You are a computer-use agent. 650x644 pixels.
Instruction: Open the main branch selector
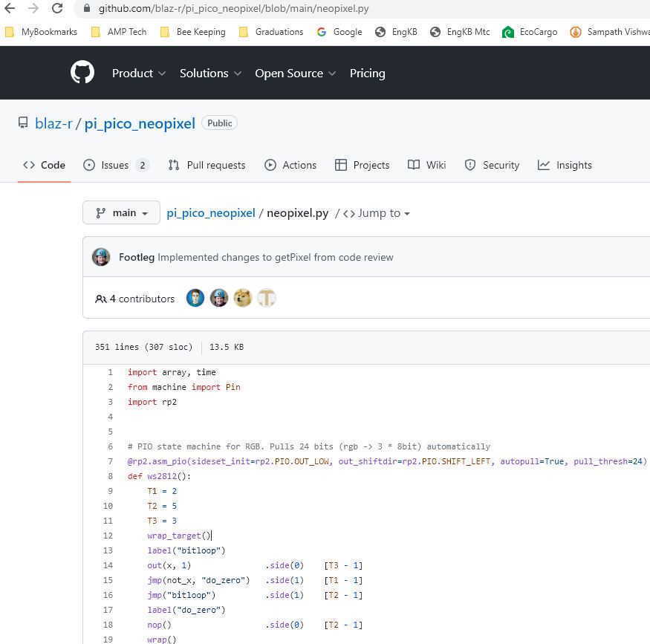coord(121,213)
